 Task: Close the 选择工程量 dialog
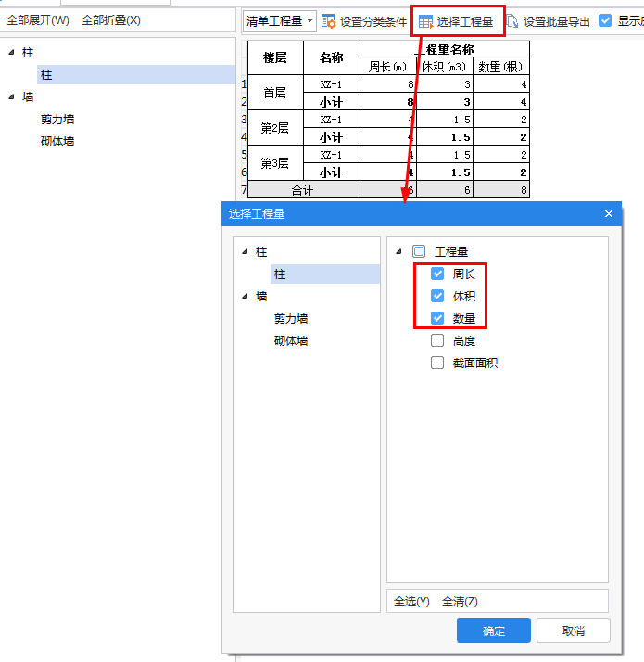pos(609,214)
